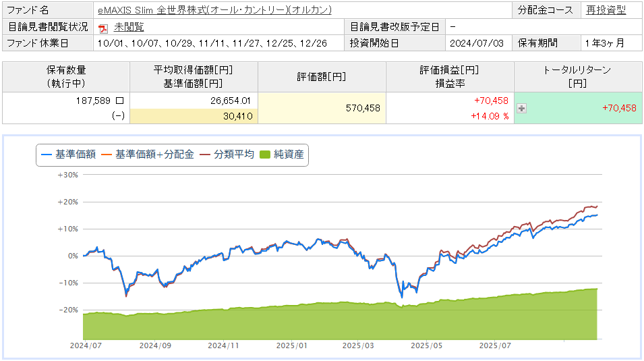This screenshot has height=361, width=644.
Task: Click the unit symbol beside 187,589
Action: [x=120, y=100]
